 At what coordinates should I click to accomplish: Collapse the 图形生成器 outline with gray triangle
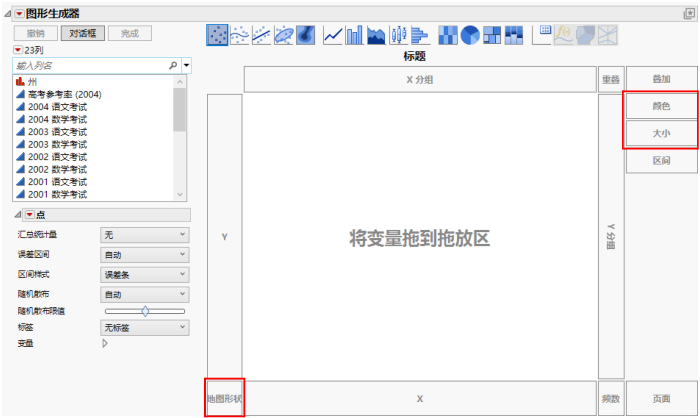(8, 14)
